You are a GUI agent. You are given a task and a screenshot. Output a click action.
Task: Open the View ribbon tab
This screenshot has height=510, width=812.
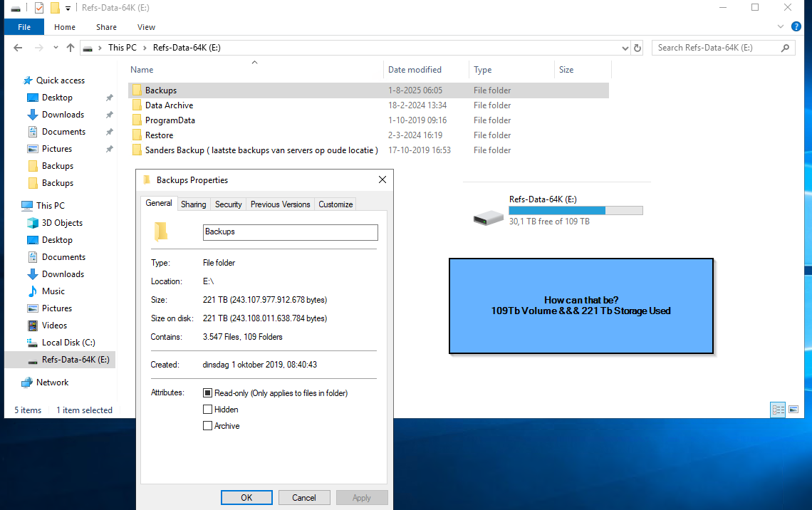tap(146, 27)
